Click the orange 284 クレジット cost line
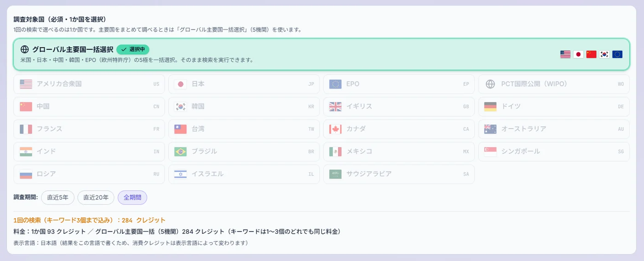The image size is (644, 261). (x=89, y=220)
